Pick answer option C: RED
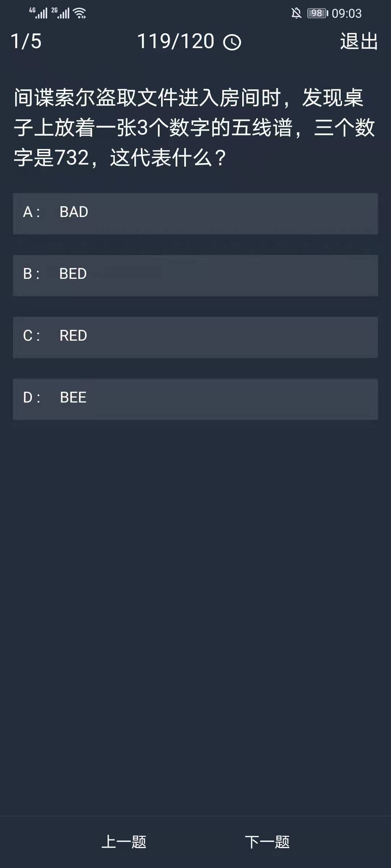391x868 pixels. 195,337
